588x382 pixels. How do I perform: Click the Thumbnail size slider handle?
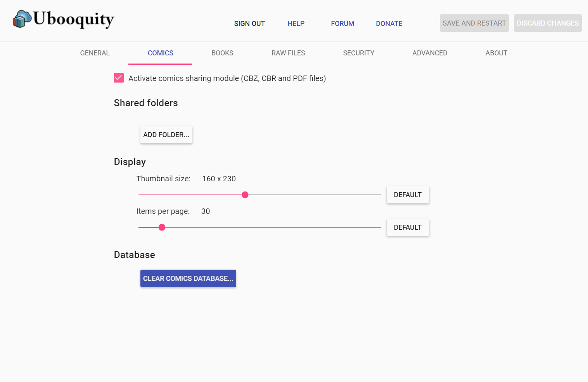(x=245, y=195)
